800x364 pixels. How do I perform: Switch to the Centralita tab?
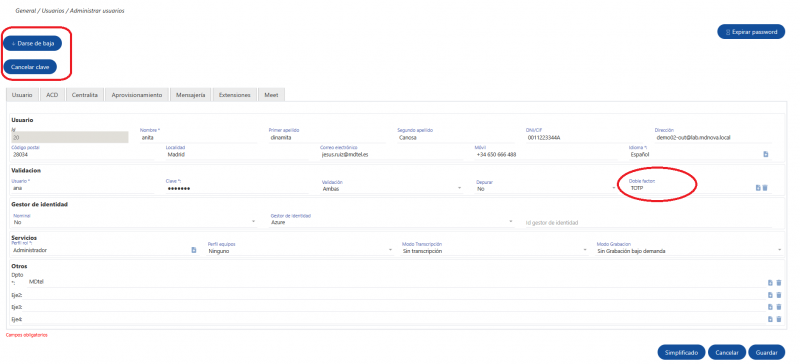tap(85, 95)
